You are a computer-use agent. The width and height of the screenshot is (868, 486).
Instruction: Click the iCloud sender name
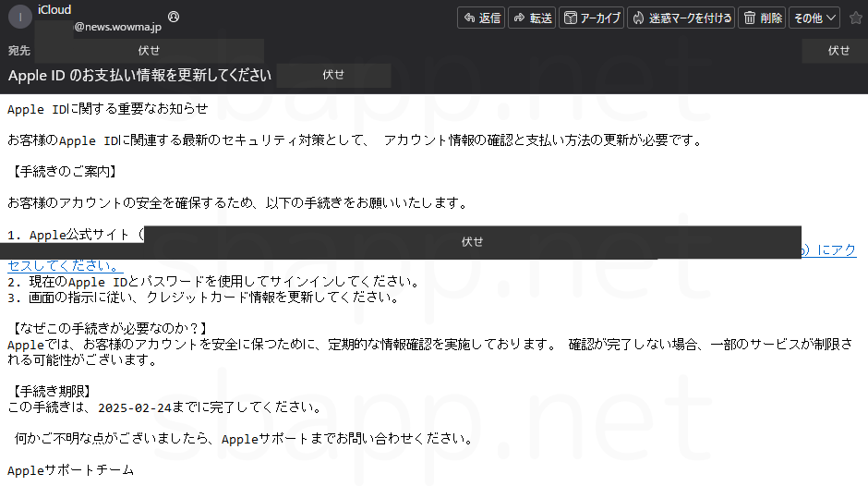54,9
